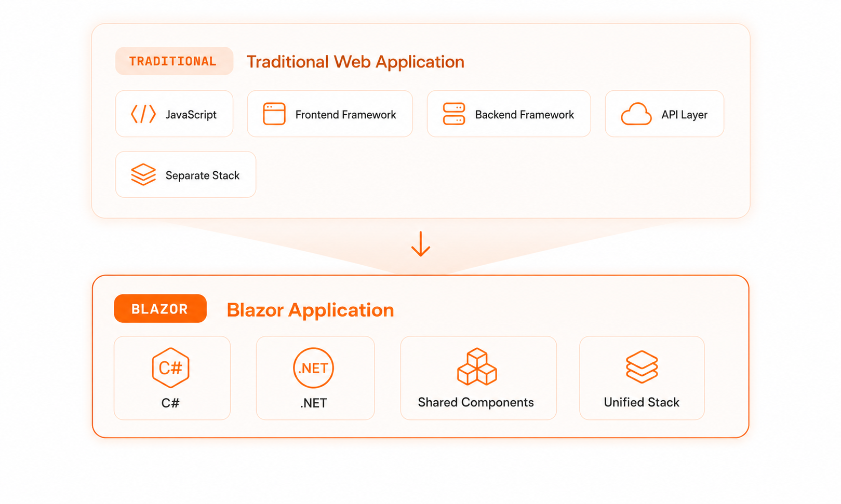Click the Separate Stack layers icon
This screenshot has height=504, width=841.
click(143, 174)
